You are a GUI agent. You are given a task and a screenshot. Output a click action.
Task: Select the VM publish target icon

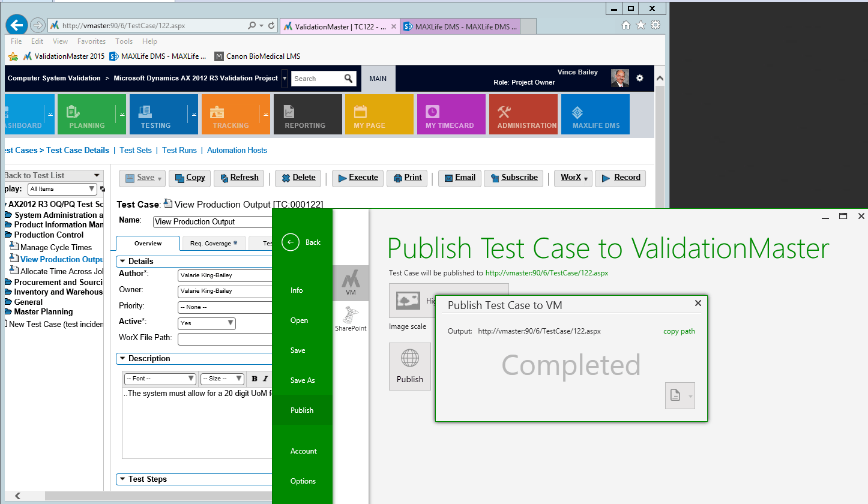351,283
